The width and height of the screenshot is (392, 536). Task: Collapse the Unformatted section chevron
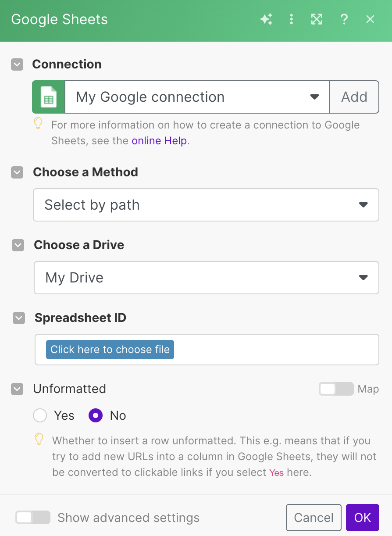[18, 389]
